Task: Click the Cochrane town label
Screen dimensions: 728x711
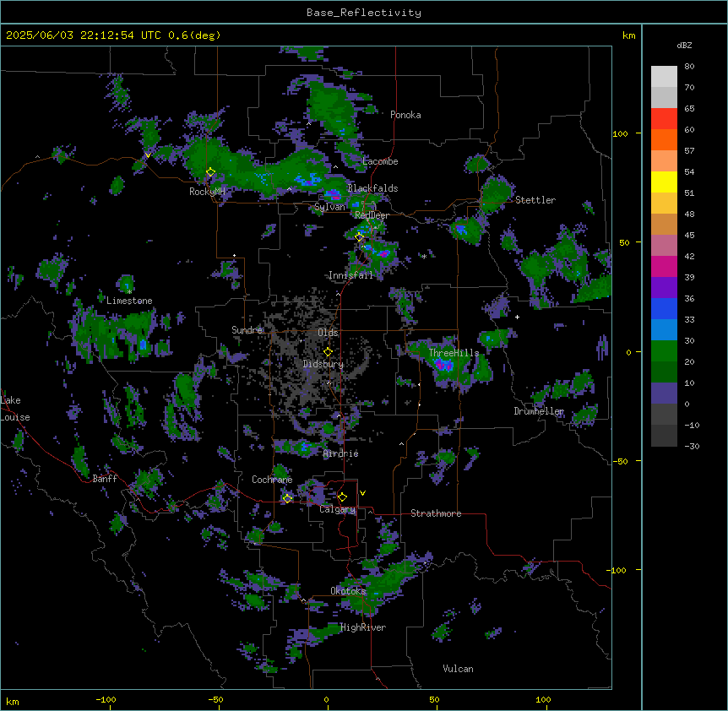Action: pos(272,480)
